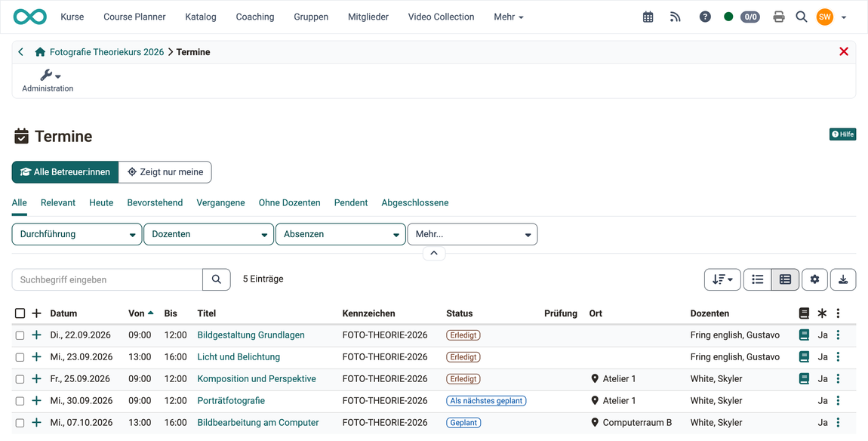868x441 pixels.
Task: Check the Bildgestaltung Grundlagen row checkbox
Action: pos(20,335)
